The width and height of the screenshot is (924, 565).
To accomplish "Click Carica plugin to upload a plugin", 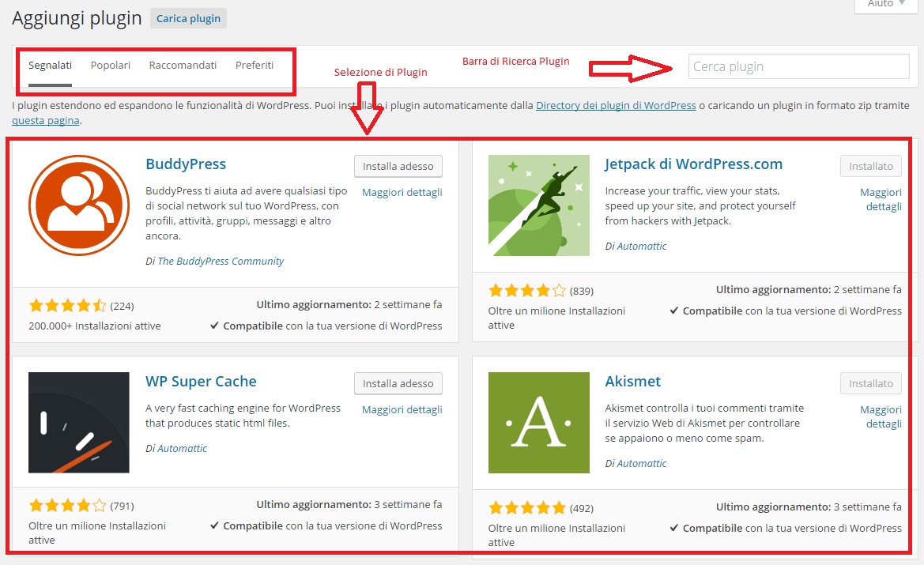I will (x=188, y=17).
